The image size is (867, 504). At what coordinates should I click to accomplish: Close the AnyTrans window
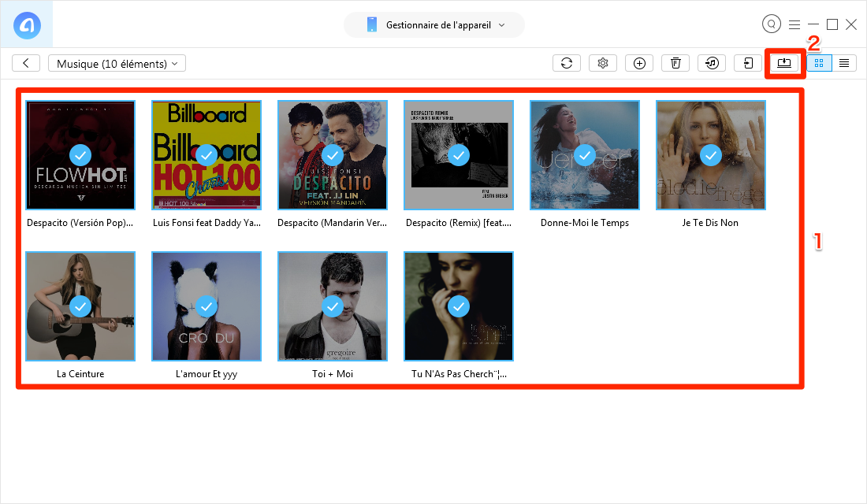click(851, 24)
